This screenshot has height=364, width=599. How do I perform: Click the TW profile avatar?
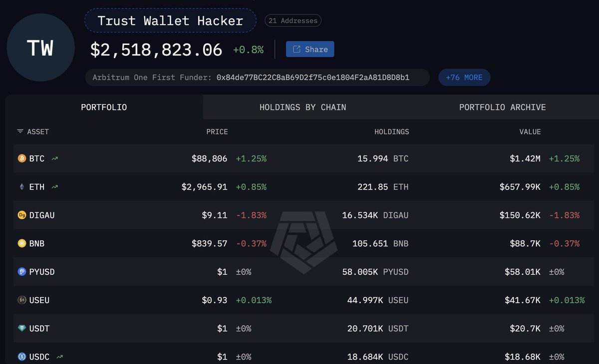tap(40, 49)
